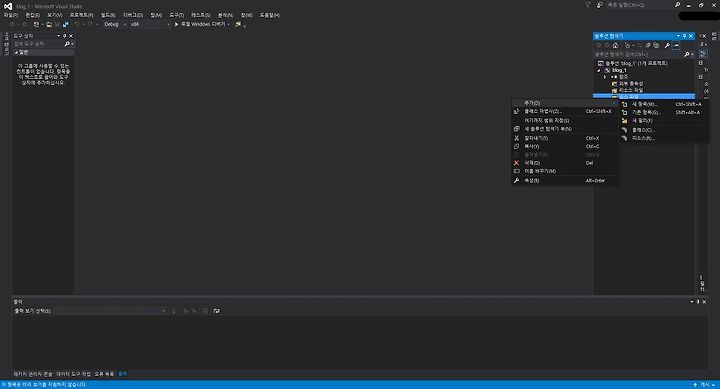The height and width of the screenshot is (389, 720).
Task: Open 속성 (Alt+Enter) from context menu
Action: tap(565, 181)
